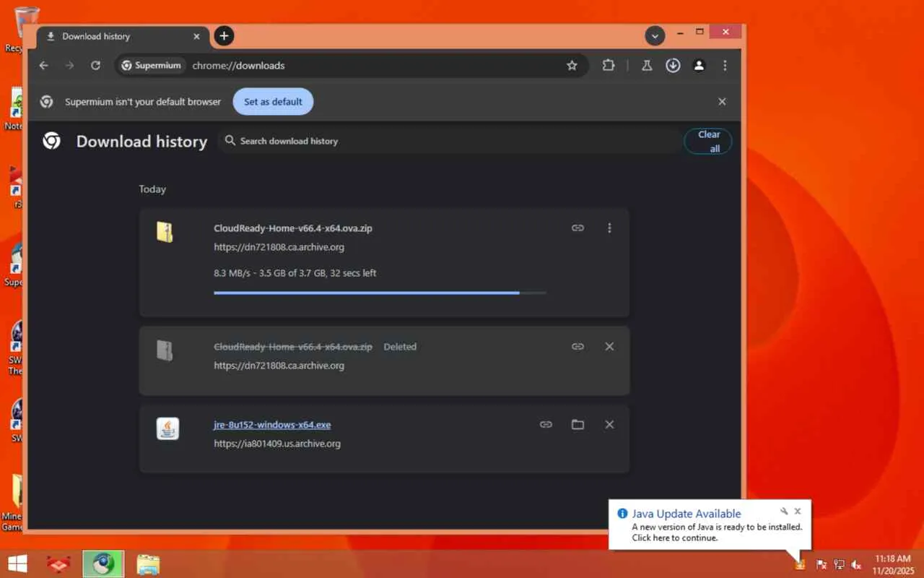Screen dimensions: 924x578
Task: Click the Supermium logo beside Download history
Action: point(51,141)
